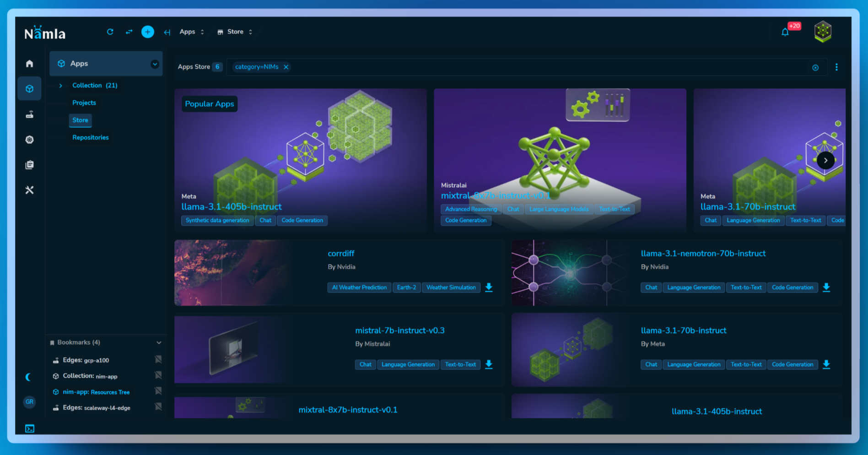Click the blue plus add button

(x=147, y=32)
